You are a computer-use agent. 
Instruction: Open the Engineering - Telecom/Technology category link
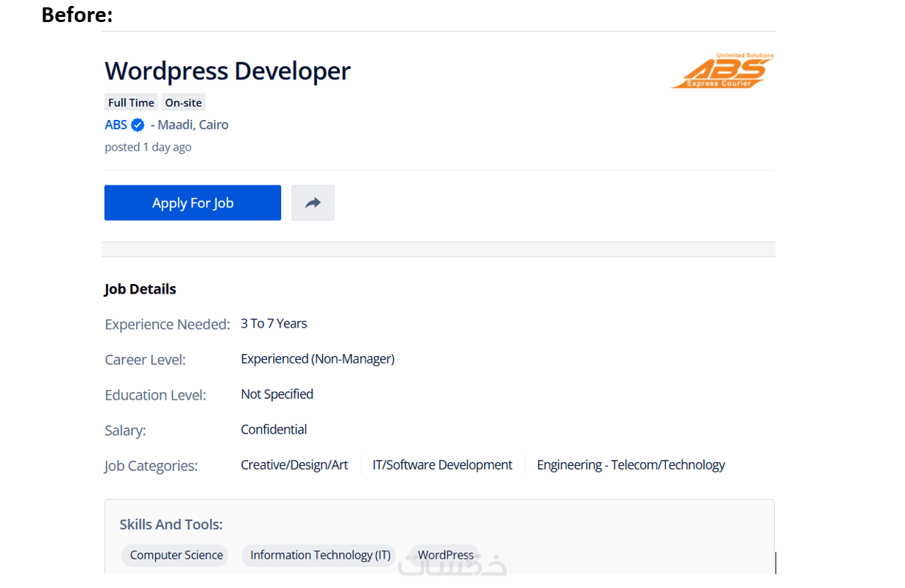[631, 464]
